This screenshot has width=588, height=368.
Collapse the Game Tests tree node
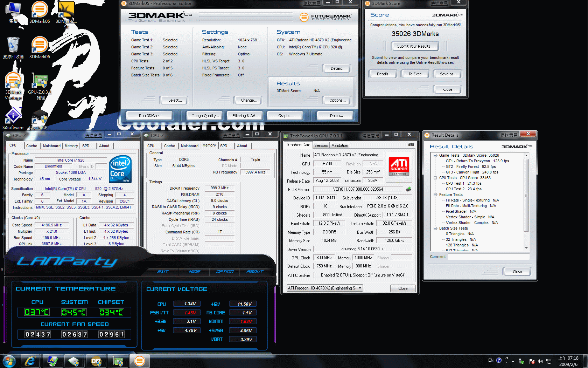click(435, 155)
